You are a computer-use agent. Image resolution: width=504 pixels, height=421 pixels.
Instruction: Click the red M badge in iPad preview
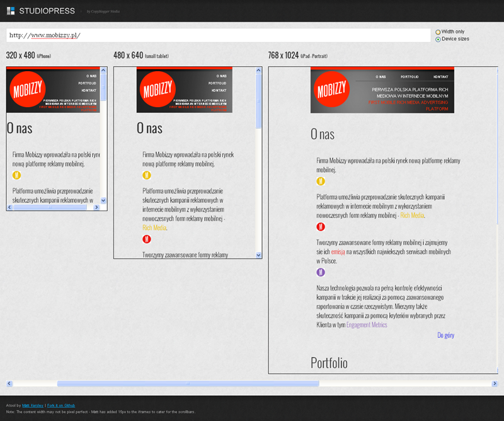[321, 227]
